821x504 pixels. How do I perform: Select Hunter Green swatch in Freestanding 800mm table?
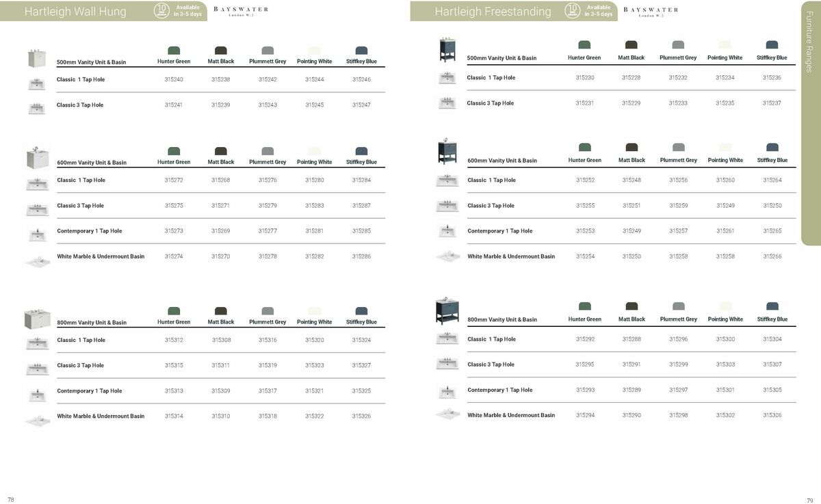[584, 306]
